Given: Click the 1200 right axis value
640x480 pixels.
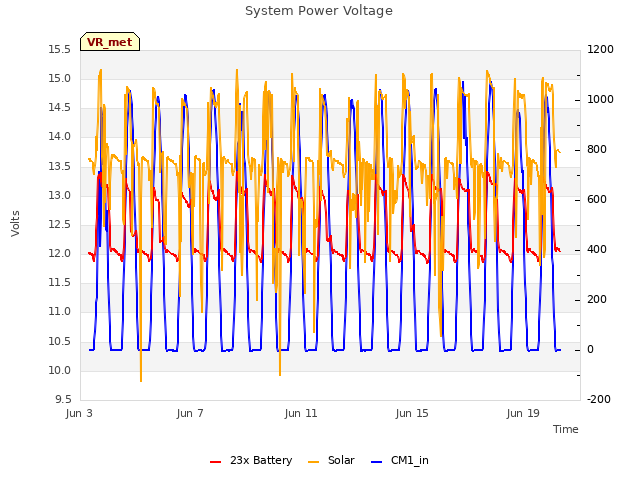Looking at the screenshot, I should pyautogui.click(x=600, y=49).
